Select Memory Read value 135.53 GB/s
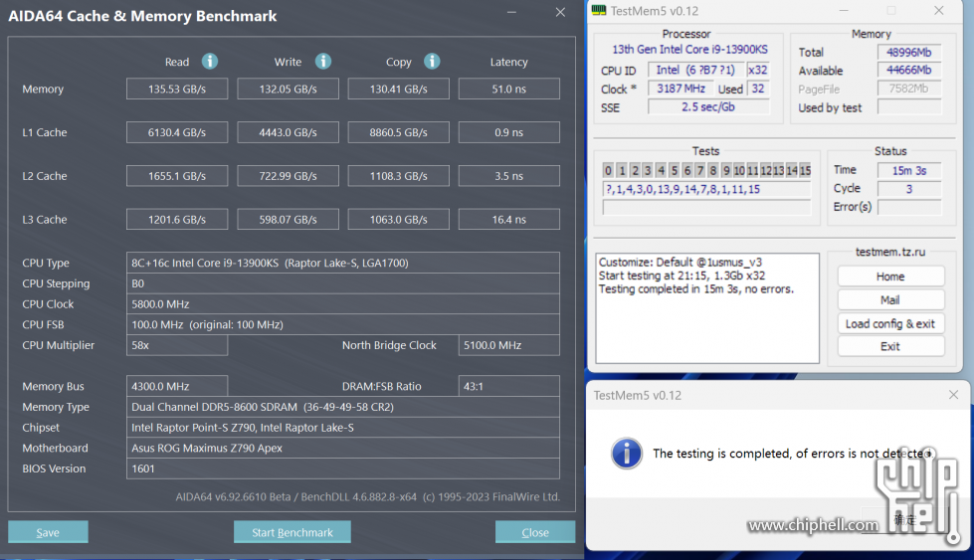 click(177, 89)
